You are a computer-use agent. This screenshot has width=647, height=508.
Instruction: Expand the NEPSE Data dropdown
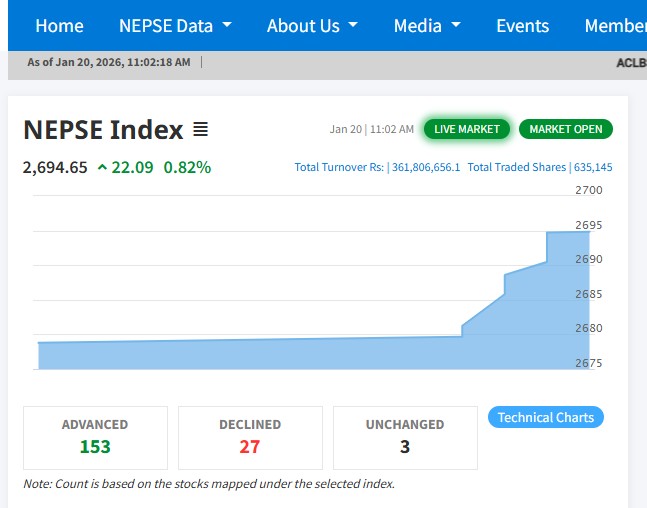175,26
